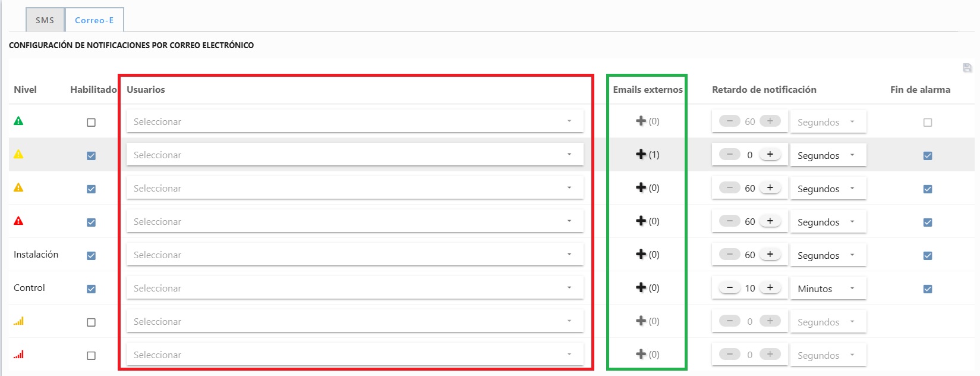Image resolution: width=980 pixels, height=376 pixels.
Task: Expand Usuarios dropdown for Instalación row
Action: [x=354, y=255]
